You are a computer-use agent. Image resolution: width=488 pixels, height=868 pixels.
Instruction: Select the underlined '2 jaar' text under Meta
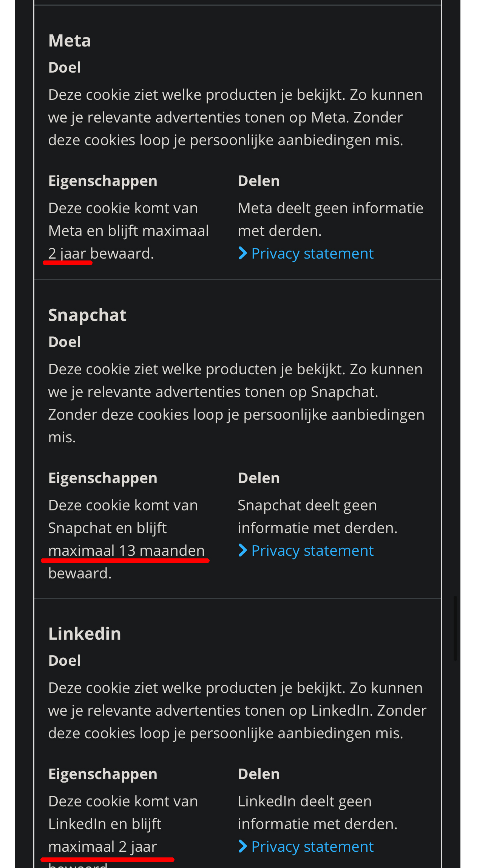click(x=67, y=253)
